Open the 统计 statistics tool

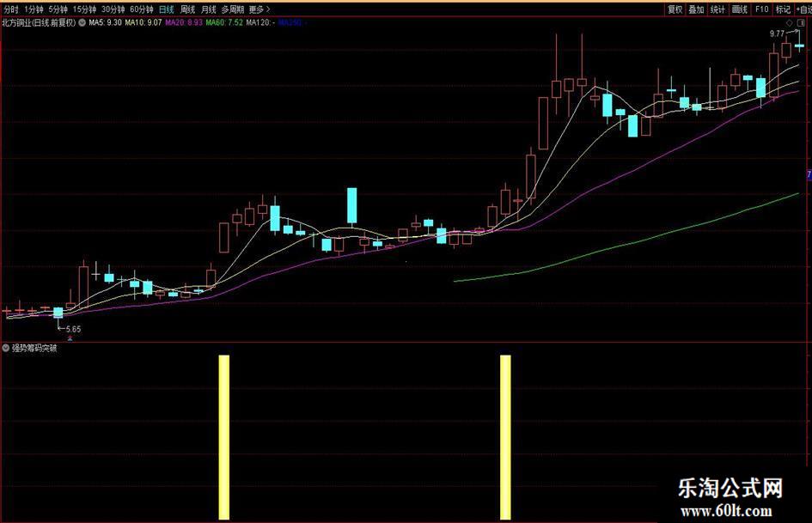(x=717, y=9)
